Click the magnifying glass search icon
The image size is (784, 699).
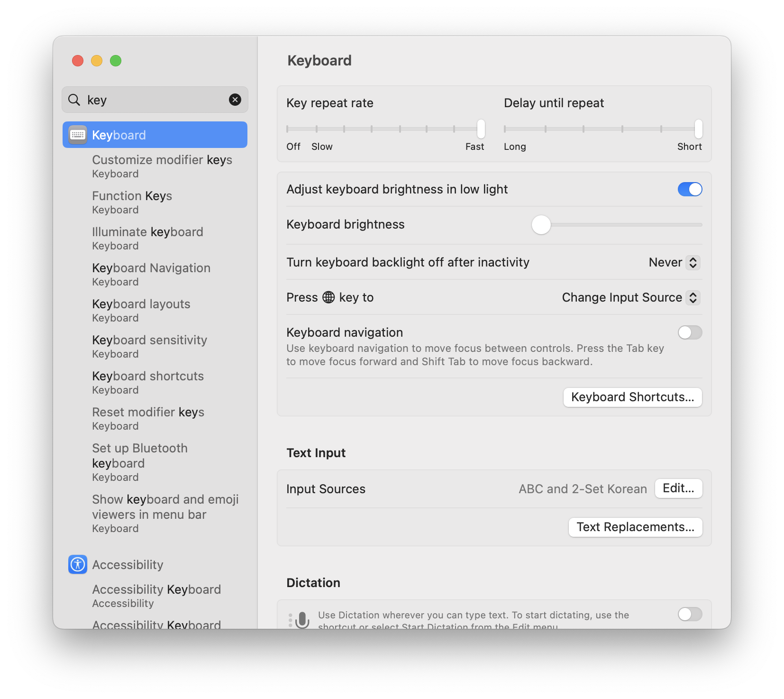pyautogui.click(x=74, y=100)
